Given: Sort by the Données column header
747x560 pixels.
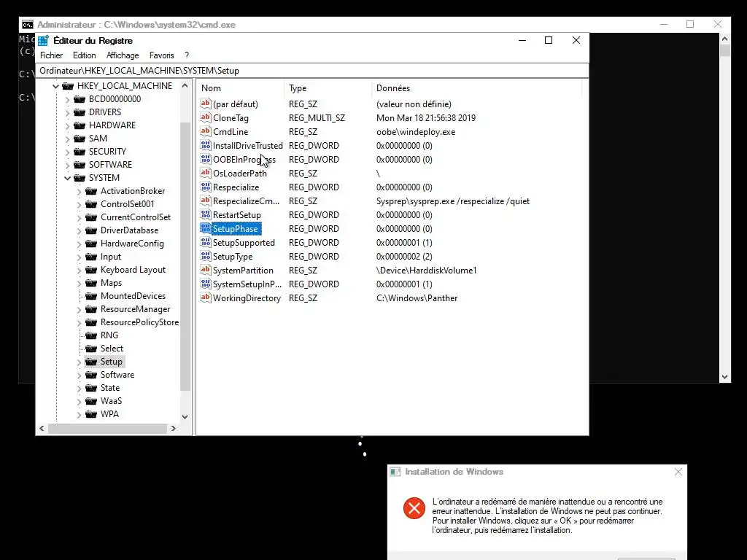Looking at the screenshot, I should pyautogui.click(x=477, y=88).
